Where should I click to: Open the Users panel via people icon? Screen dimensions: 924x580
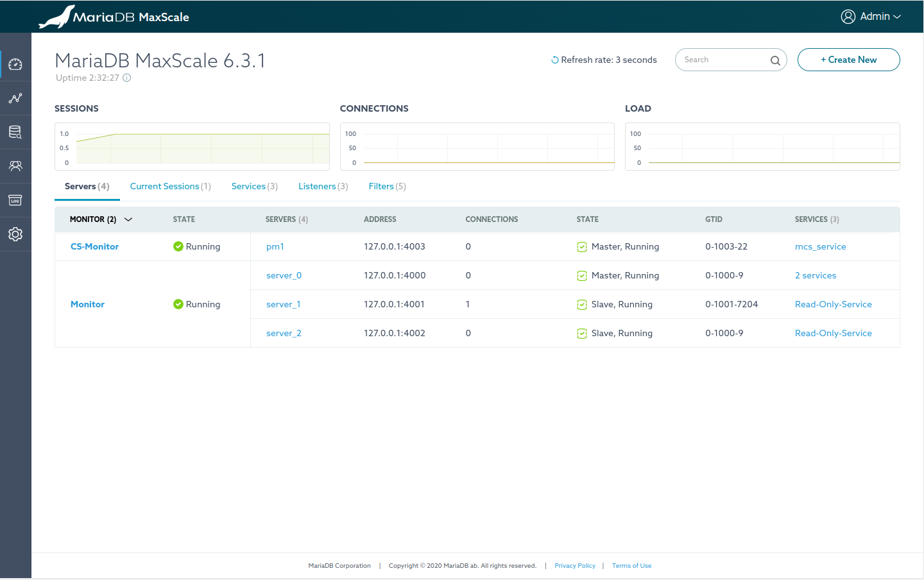pos(15,166)
